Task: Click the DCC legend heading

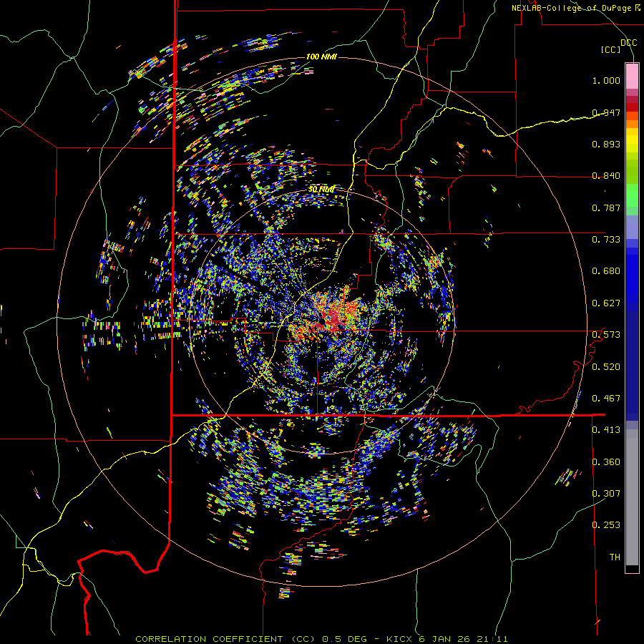Action: (x=629, y=43)
